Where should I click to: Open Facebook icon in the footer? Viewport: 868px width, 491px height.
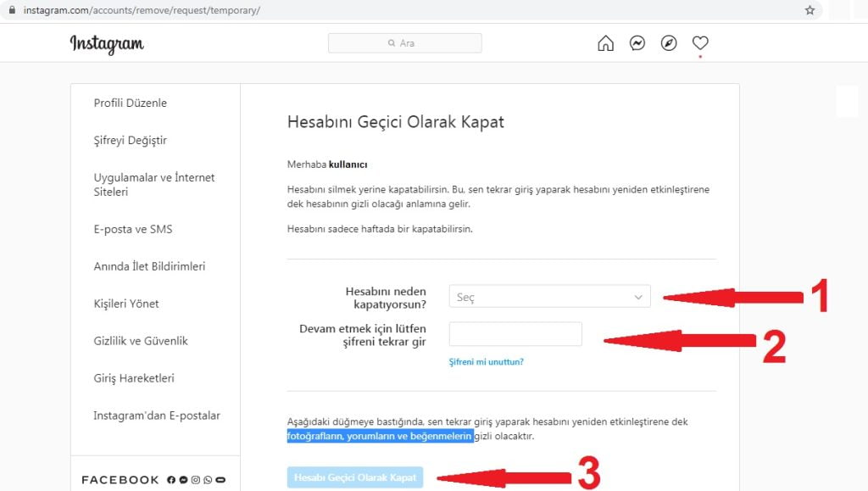(171, 480)
